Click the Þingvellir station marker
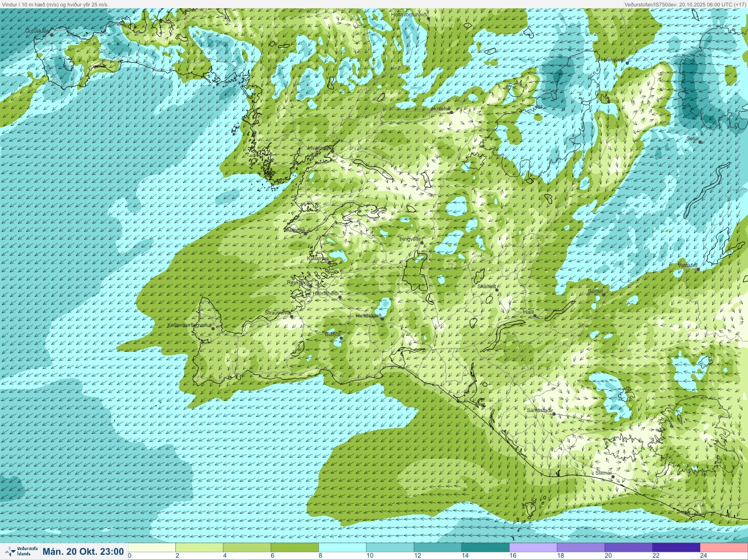The width and height of the screenshot is (748, 560). point(422,243)
